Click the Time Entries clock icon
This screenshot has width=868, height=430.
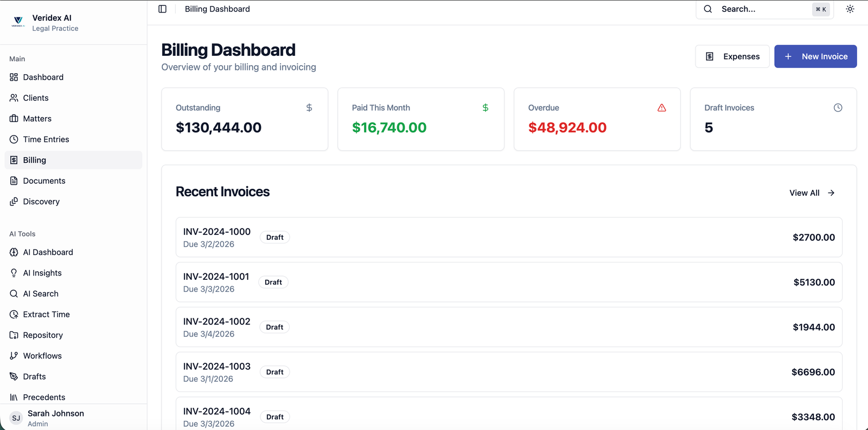(x=14, y=139)
